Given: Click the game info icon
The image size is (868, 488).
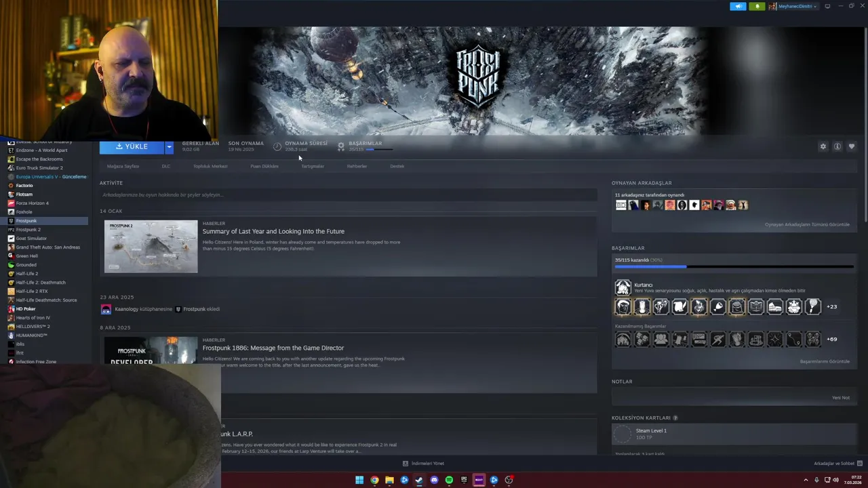Looking at the screenshot, I should (x=837, y=146).
